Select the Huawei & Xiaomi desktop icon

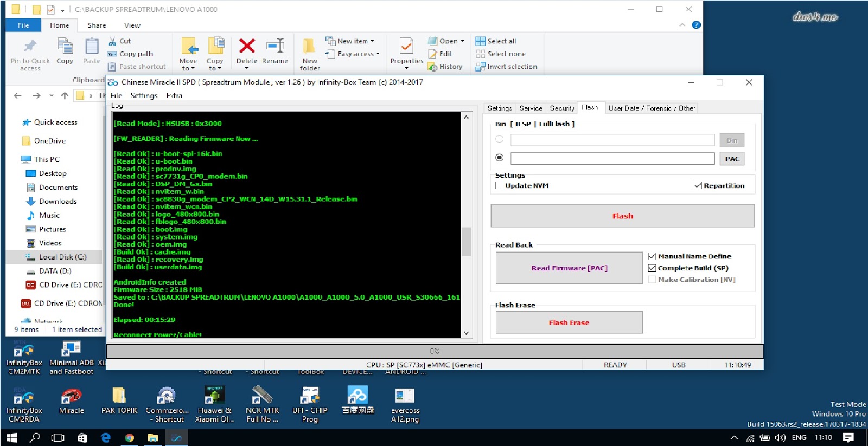coord(214,405)
